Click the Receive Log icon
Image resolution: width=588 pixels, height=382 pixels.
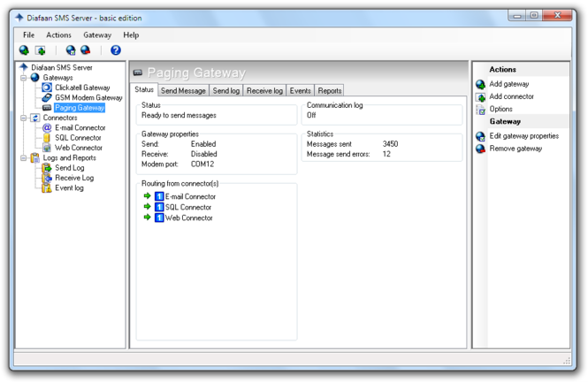[47, 178]
